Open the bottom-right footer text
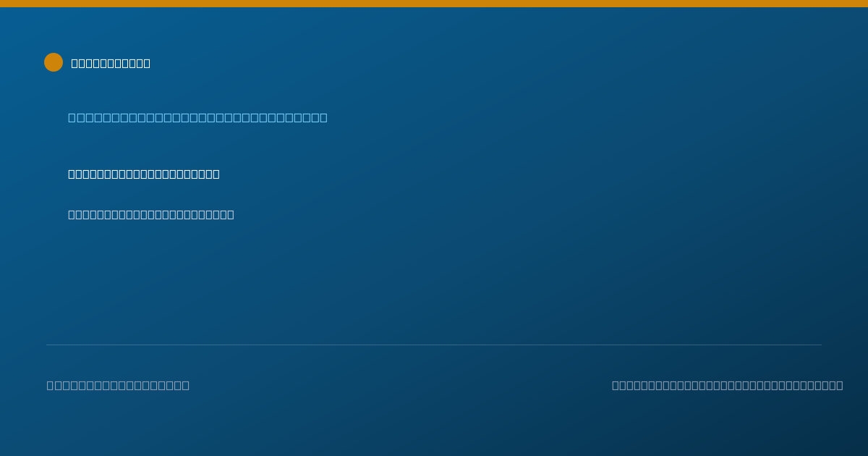Screen dimensions: 868x456 pos(727,385)
